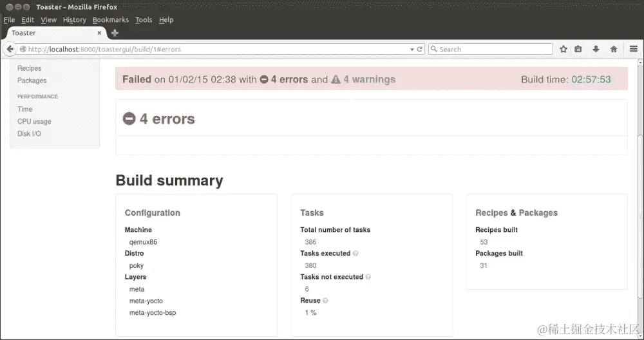Open CPU usage performance page
This screenshot has width=644, height=340.
click(34, 122)
